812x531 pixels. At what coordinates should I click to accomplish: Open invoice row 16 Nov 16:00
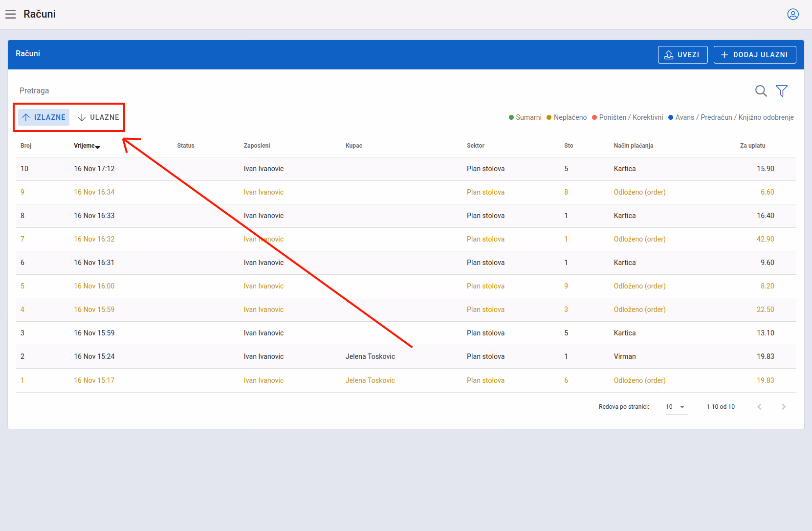click(x=406, y=286)
